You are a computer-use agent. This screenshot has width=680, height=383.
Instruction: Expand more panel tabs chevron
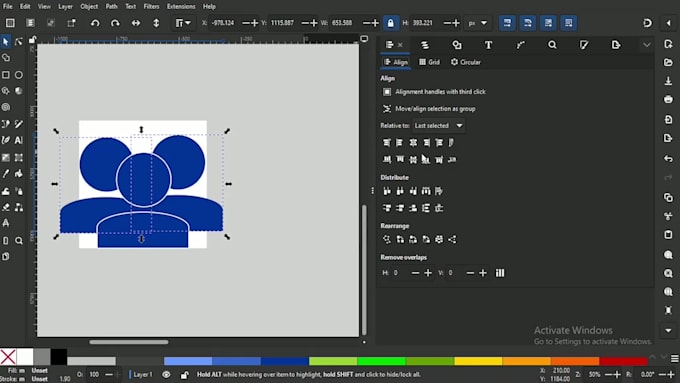pyautogui.click(x=647, y=45)
